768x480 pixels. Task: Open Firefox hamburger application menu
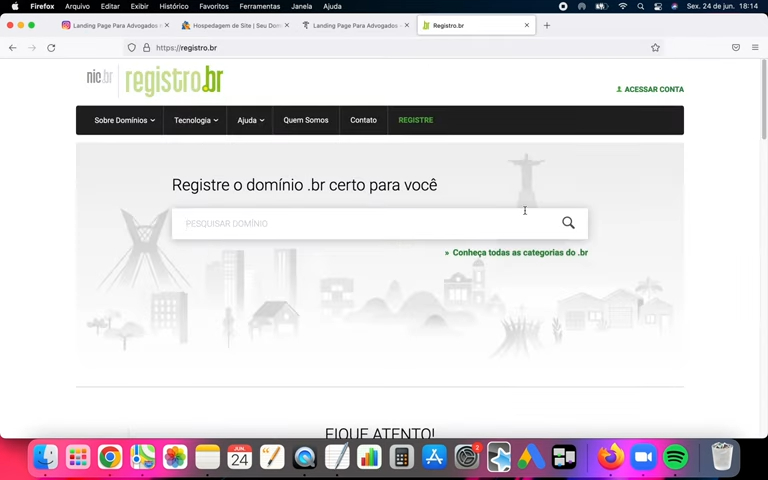[755, 48]
